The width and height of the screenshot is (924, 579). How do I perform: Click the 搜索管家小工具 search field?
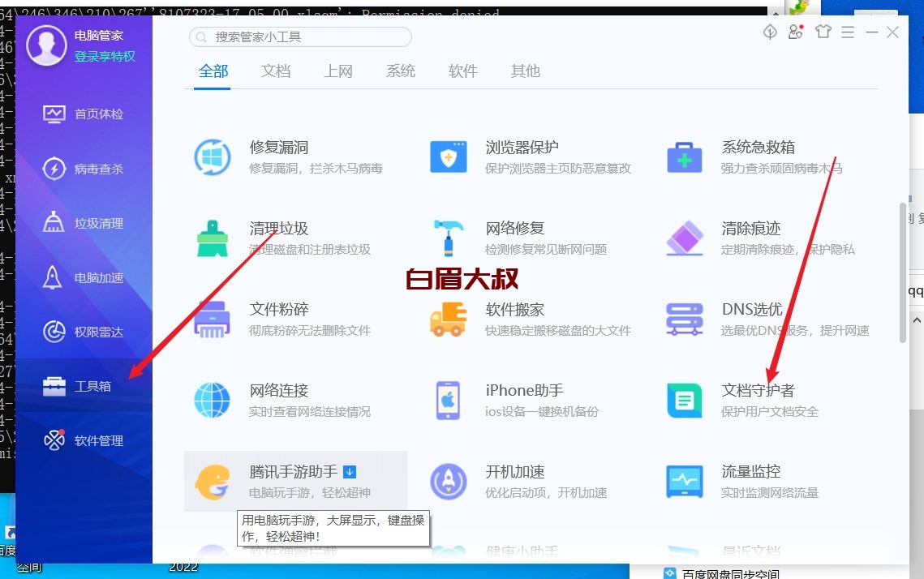300,37
